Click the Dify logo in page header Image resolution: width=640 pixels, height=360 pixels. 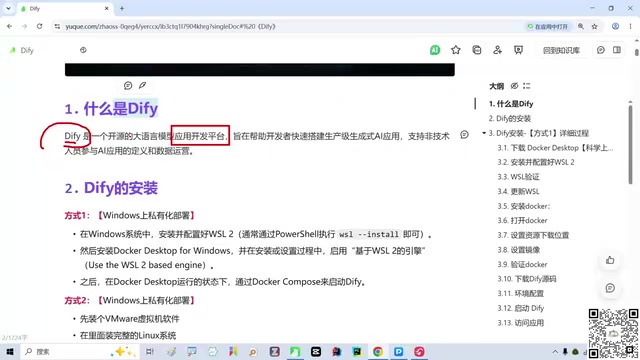[13, 50]
